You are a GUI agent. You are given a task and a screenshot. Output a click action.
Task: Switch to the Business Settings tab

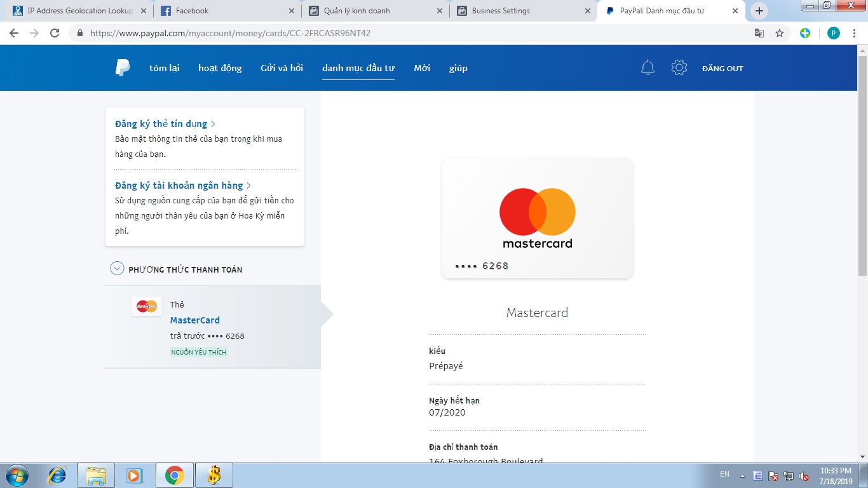pyautogui.click(x=523, y=11)
